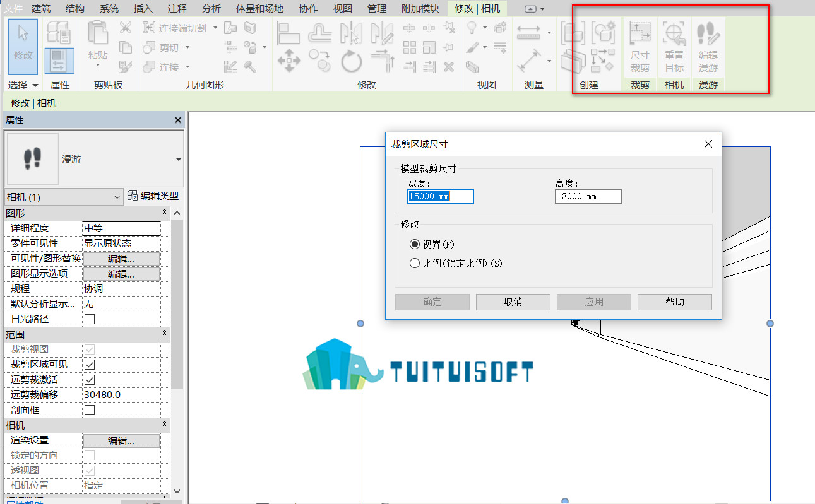Open the 建筑 ribbon tab

coord(41,8)
